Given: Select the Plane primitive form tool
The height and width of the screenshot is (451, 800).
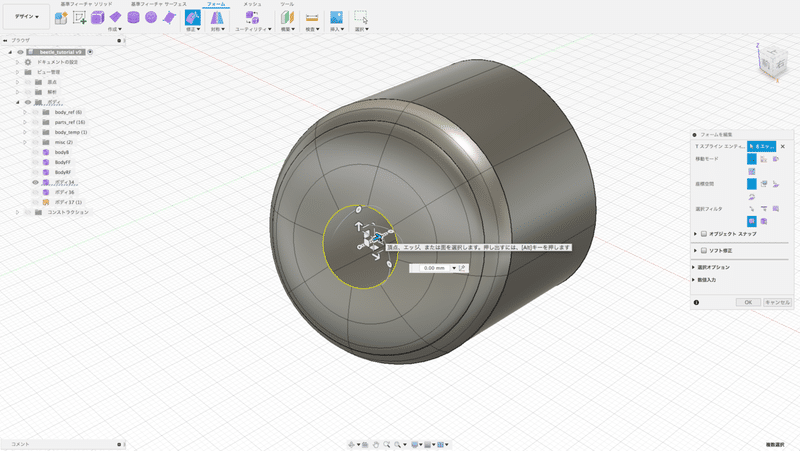Looking at the screenshot, I should (x=116, y=17).
